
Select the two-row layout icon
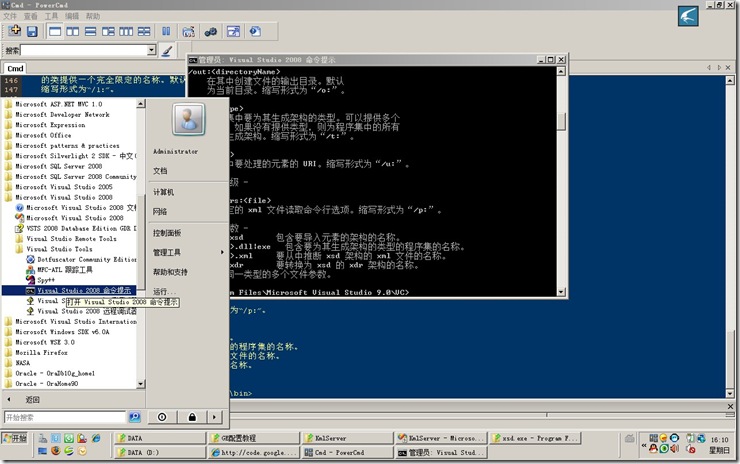pos(91,32)
